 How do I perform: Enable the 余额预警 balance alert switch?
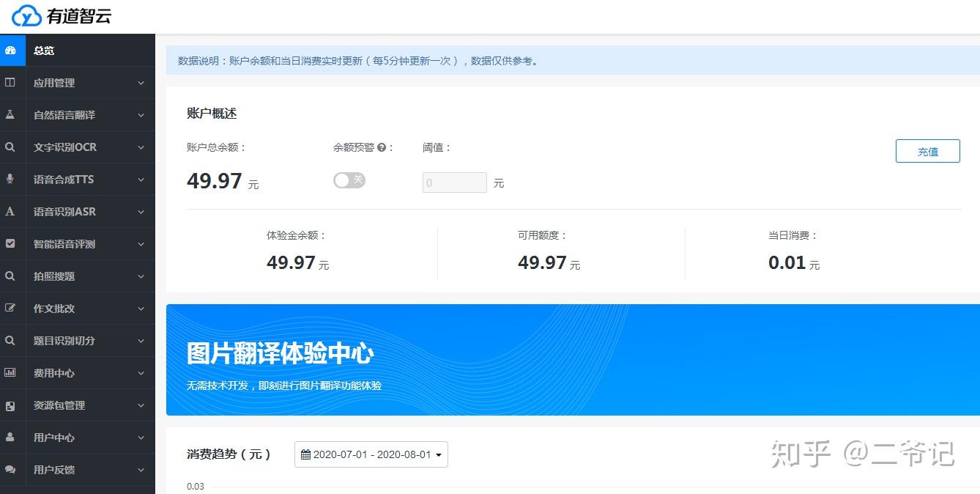[349, 180]
